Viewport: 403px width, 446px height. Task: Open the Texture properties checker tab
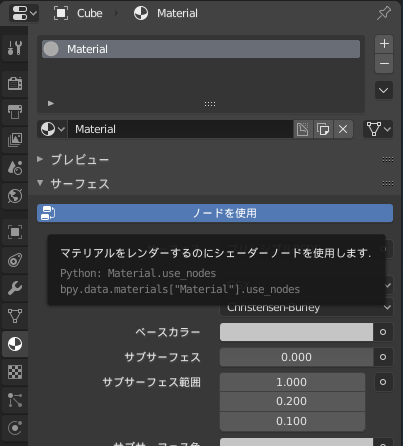15,372
